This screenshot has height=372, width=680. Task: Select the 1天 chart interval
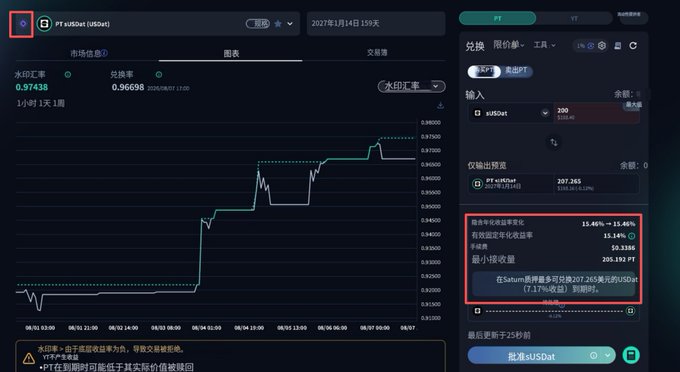pyautogui.click(x=45, y=103)
